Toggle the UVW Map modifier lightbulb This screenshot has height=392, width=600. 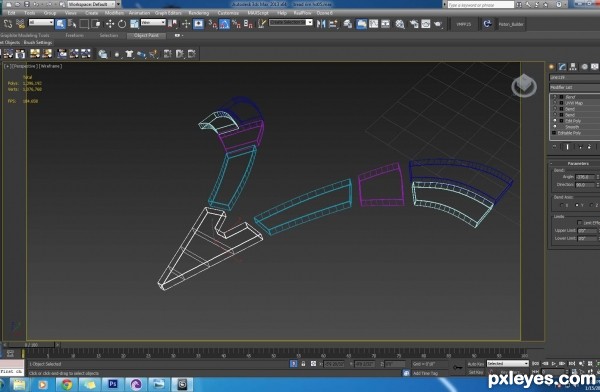coord(554,103)
